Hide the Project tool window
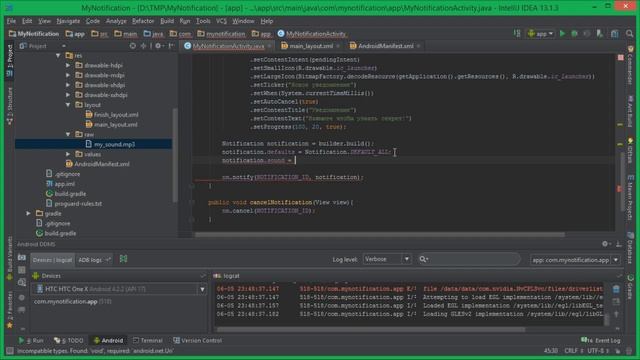This screenshot has width=640, height=360. pos(171,46)
